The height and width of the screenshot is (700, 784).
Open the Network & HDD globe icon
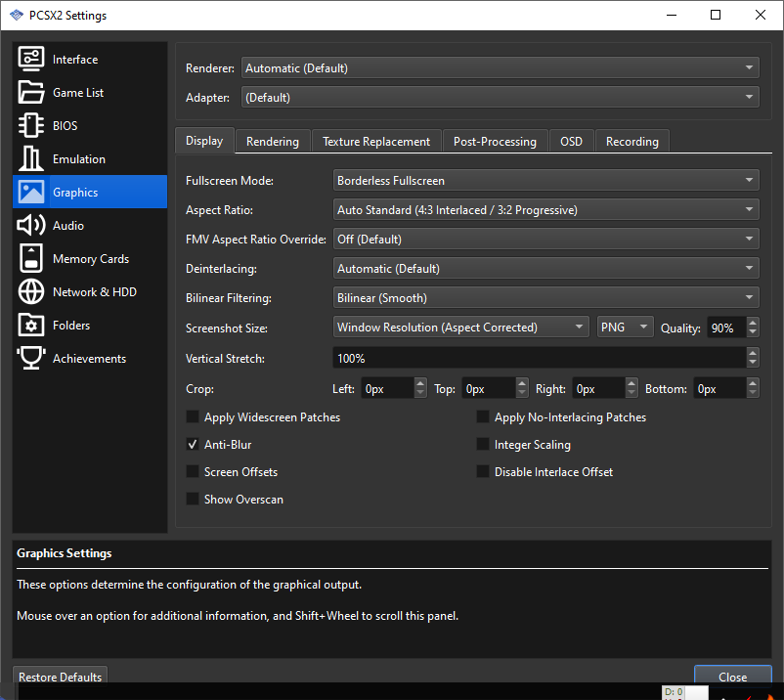click(31, 292)
